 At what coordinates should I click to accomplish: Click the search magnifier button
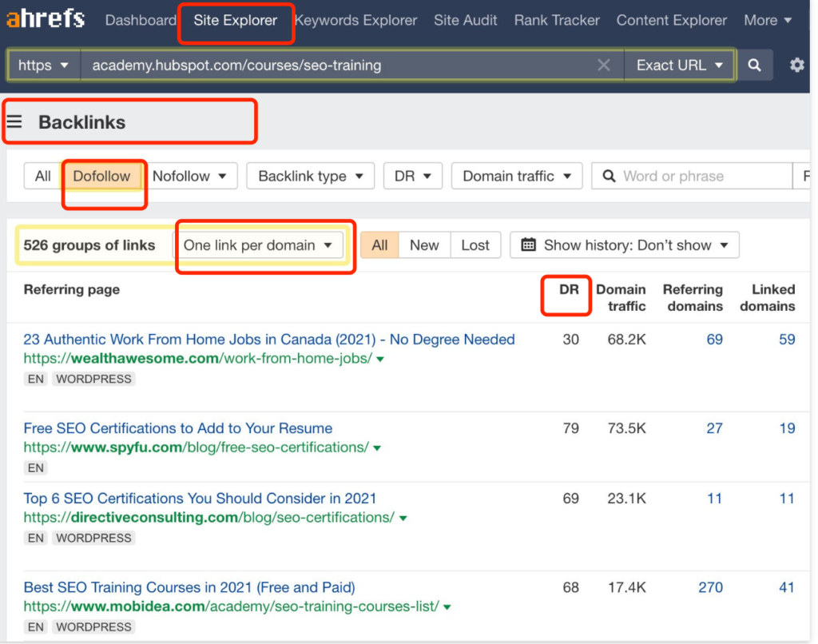click(754, 66)
